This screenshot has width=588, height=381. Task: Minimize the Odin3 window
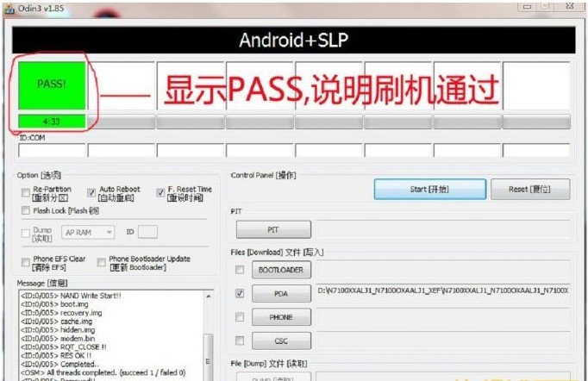528,6
